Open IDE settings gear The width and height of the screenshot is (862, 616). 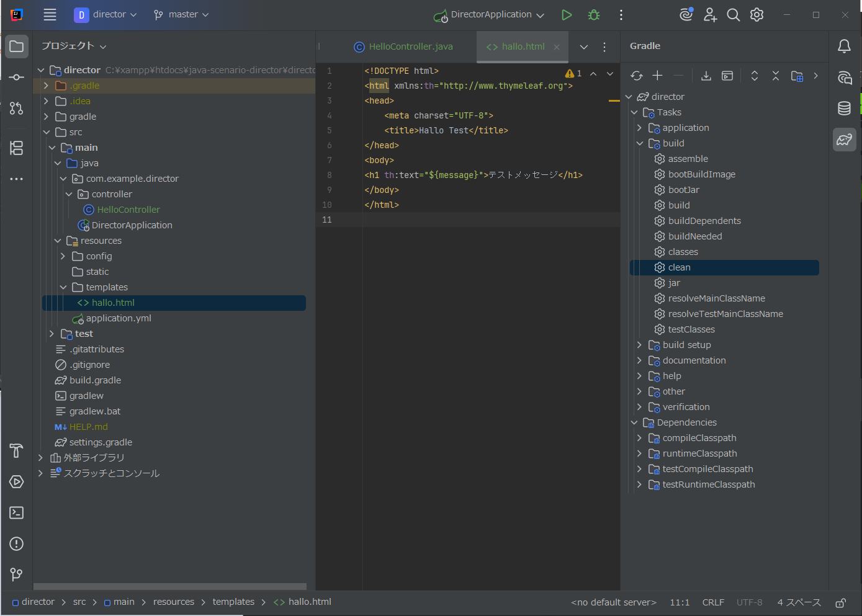[x=757, y=15]
